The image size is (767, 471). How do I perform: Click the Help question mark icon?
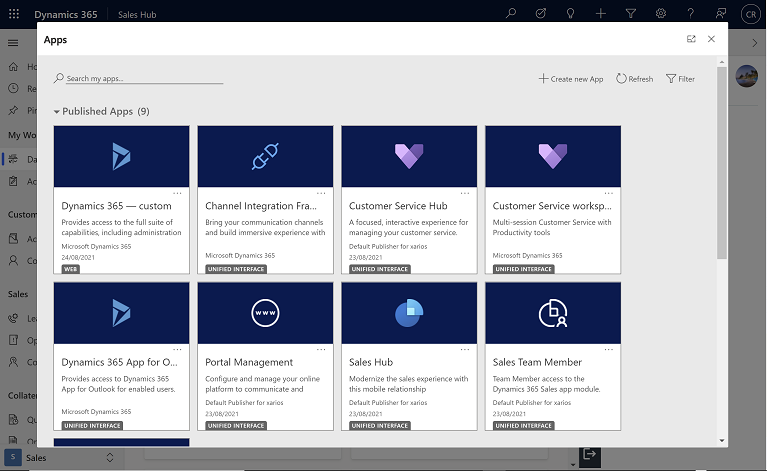coord(690,14)
